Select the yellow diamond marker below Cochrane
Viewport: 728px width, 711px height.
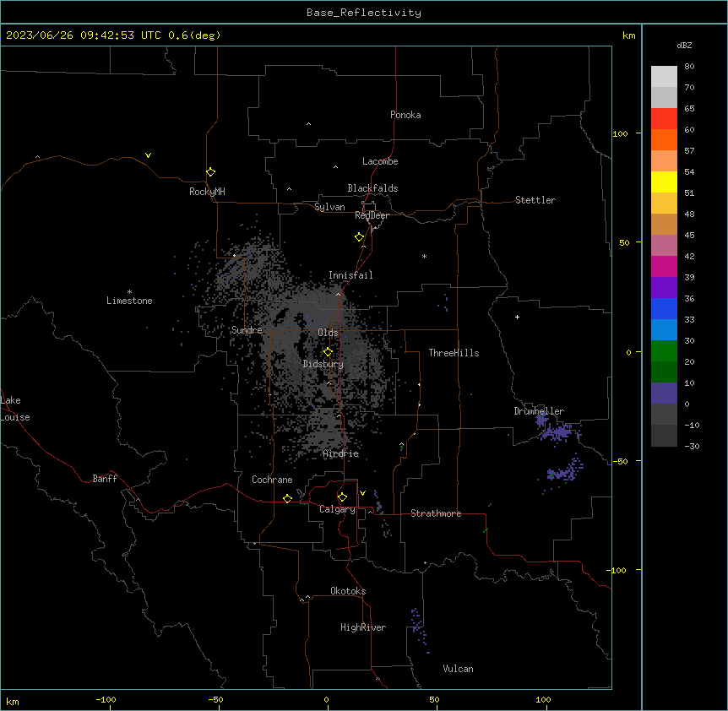[x=287, y=498]
